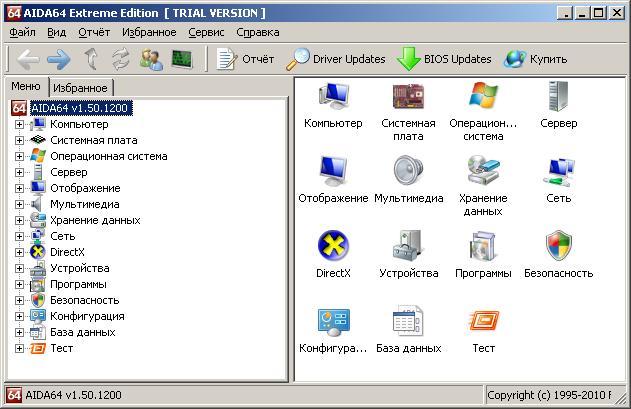Screen dimensions: 631x409
Task: Click the Купить (Buy) toolbar button
Action: pos(536,60)
